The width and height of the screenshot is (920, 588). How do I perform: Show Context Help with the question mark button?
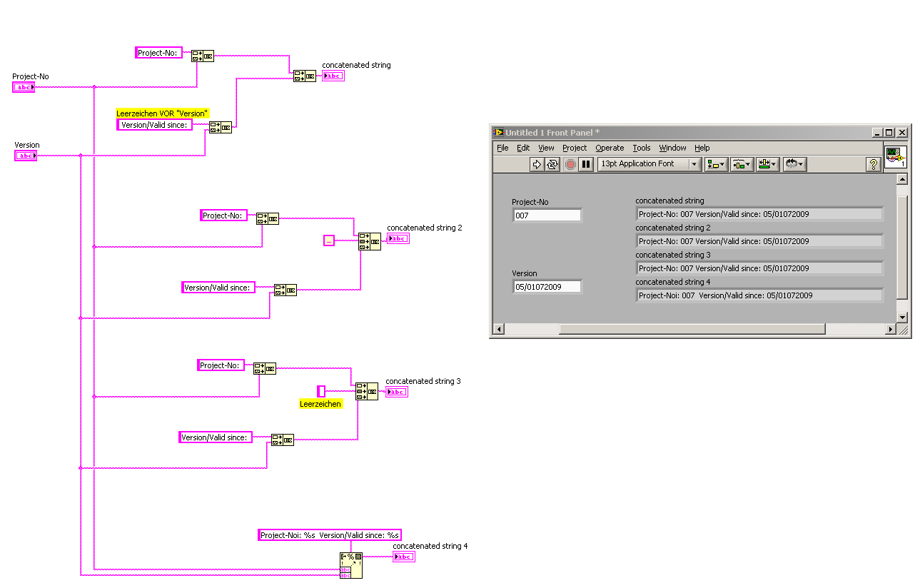(873, 164)
